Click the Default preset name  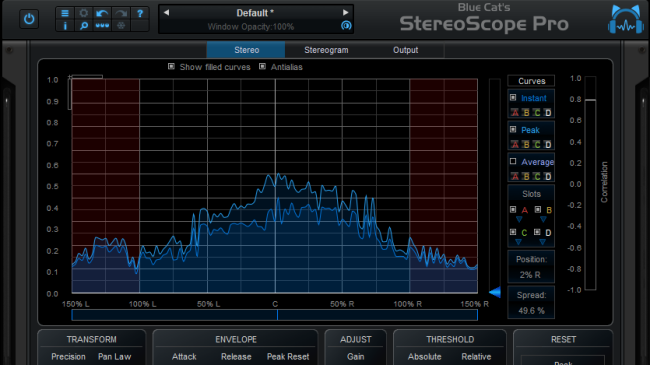click(255, 13)
